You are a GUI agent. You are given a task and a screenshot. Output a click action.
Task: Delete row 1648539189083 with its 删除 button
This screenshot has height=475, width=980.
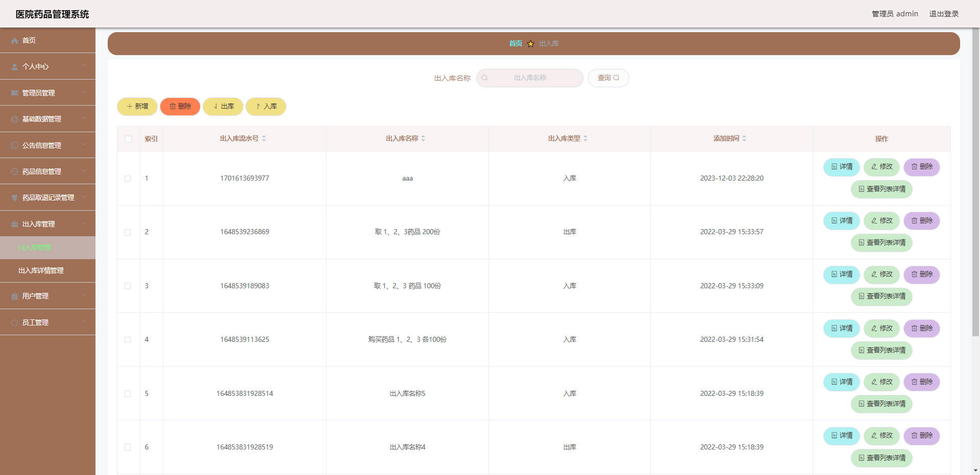(922, 274)
